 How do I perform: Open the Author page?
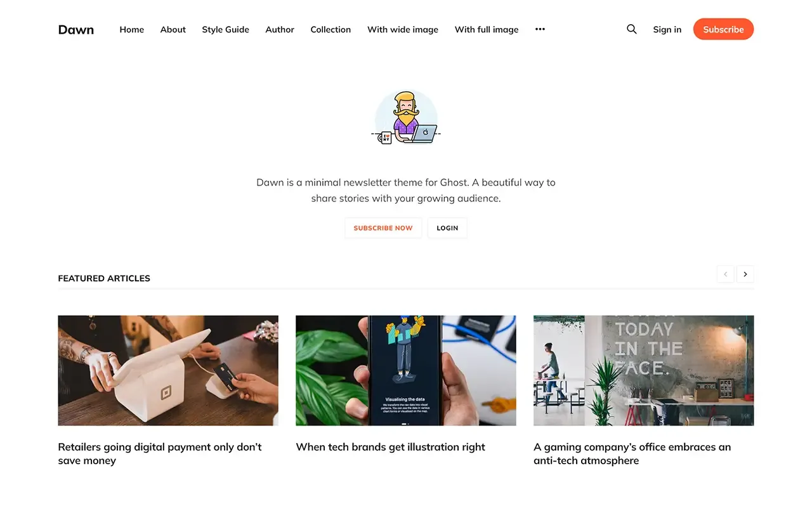280,29
